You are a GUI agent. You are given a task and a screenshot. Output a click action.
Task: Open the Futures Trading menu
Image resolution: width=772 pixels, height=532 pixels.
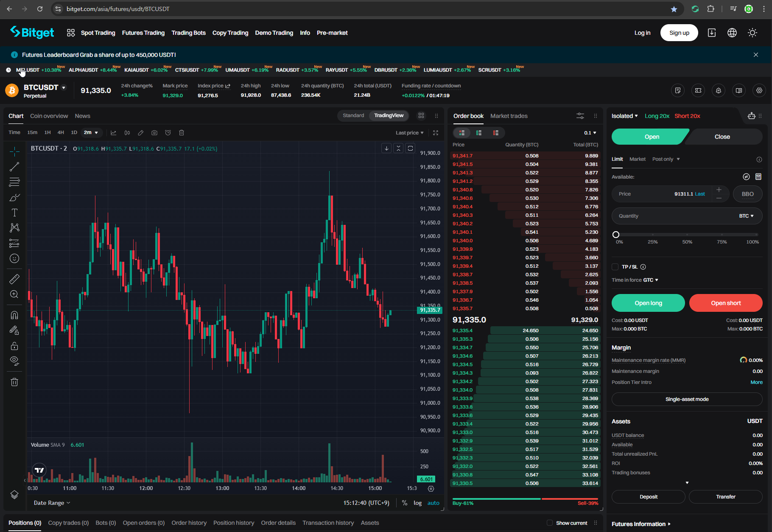click(143, 33)
